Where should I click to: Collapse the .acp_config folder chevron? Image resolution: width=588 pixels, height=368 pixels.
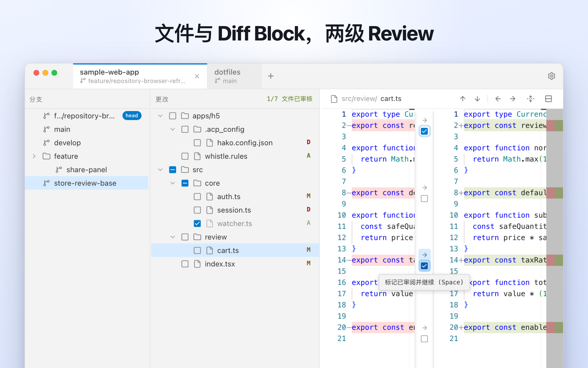[x=173, y=129]
